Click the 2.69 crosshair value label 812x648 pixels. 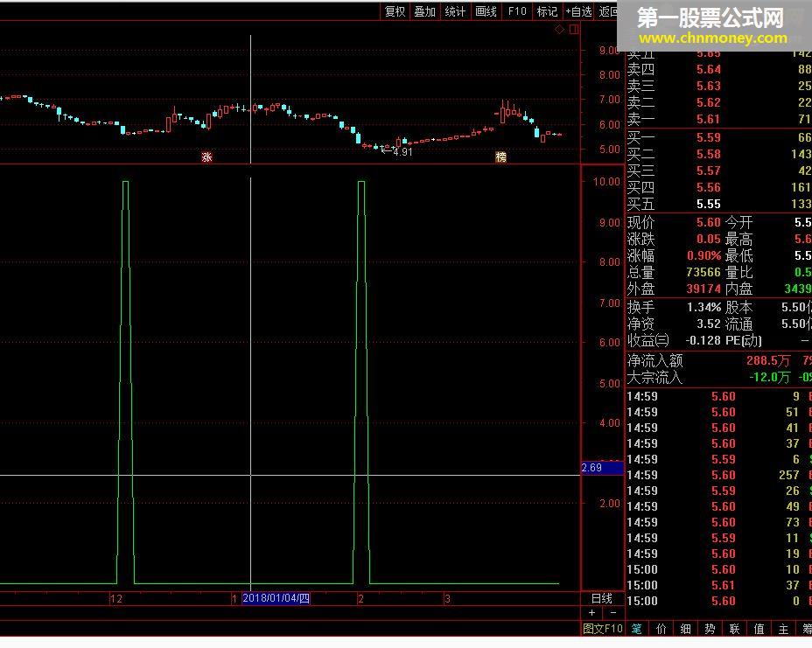point(602,468)
